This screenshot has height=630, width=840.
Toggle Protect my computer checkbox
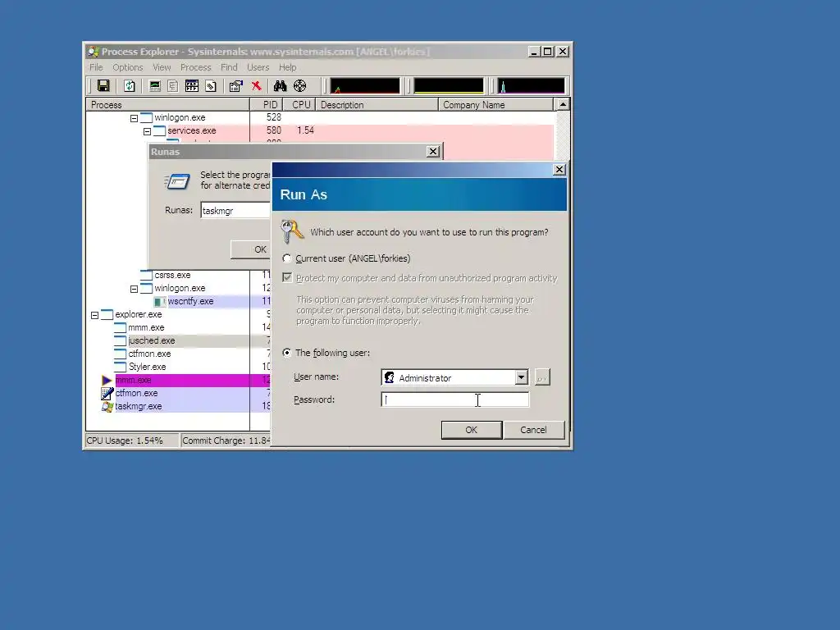click(287, 277)
